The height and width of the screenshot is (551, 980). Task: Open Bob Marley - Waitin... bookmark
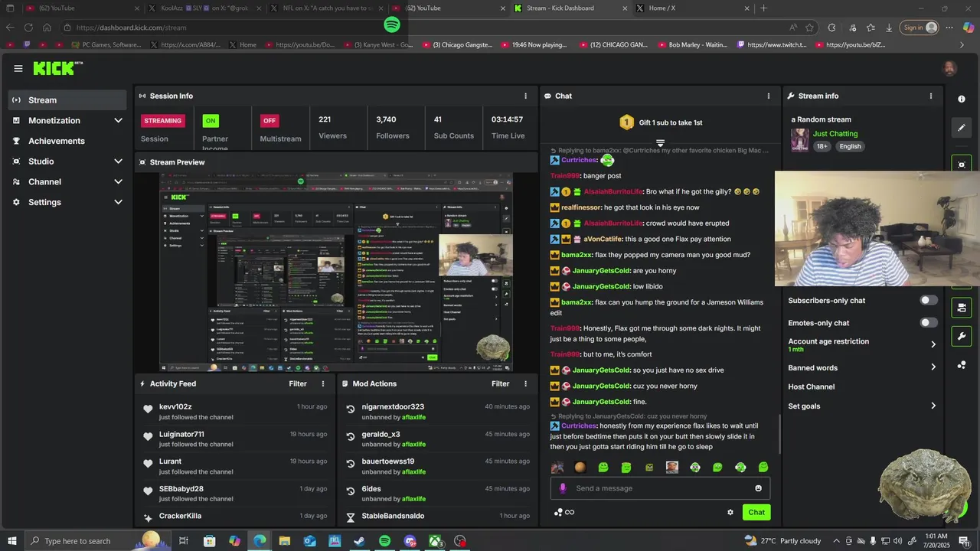pos(692,45)
